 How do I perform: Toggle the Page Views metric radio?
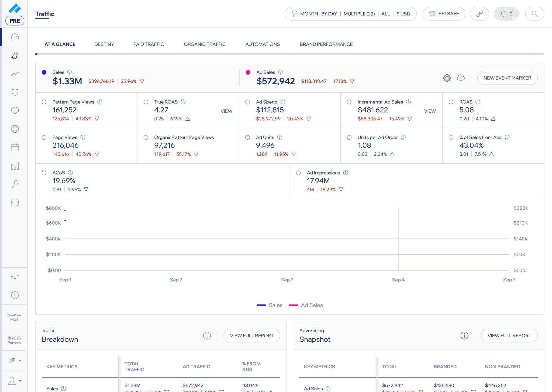[x=44, y=137]
